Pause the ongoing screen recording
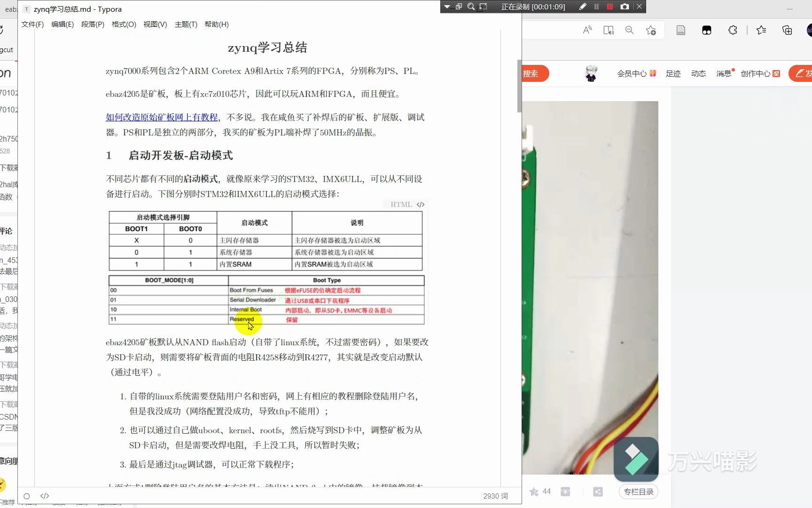812x508 pixels. pyautogui.click(x=595, y=7)
